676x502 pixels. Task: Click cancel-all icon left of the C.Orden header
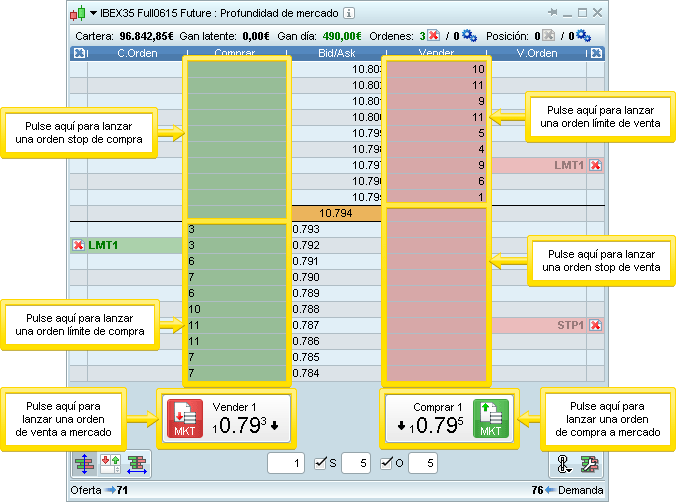[x=79, y=53]
